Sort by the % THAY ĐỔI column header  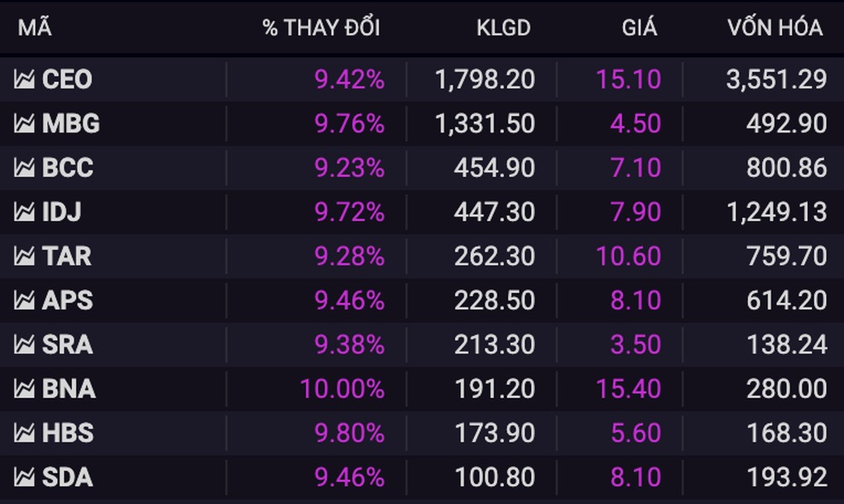[321, 28]
